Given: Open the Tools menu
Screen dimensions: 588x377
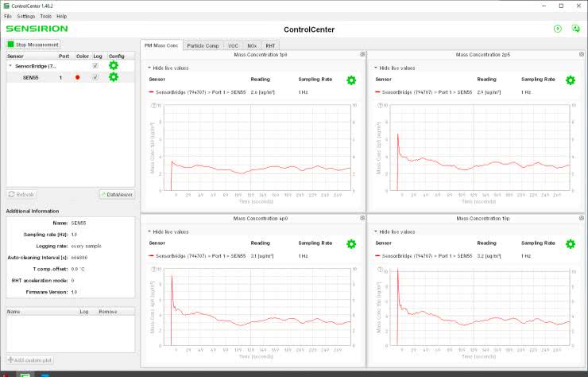Looking at the screenshot, I should [x=45, y=16].
